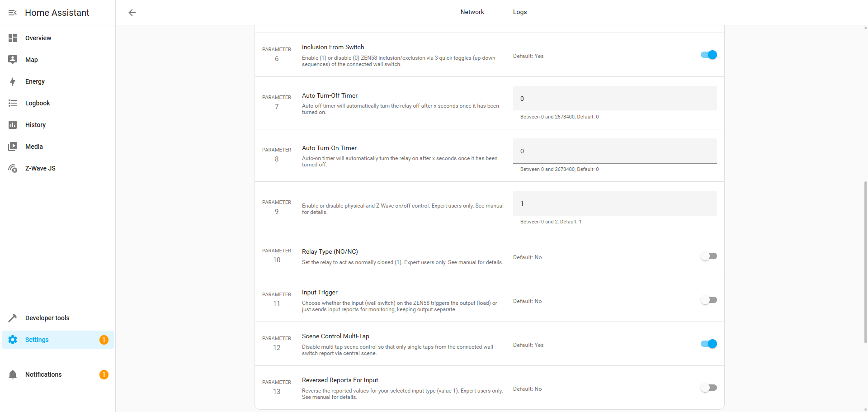The width and height of the screenshot is (868, 412).
Task: Click the Developer tools hammer icon
Action: 13,318
